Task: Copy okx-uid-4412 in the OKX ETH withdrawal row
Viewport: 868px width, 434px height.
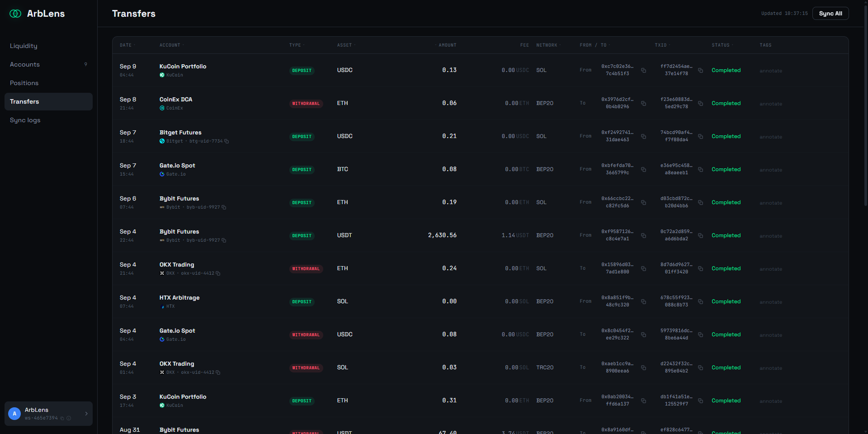Action: pyautogui.click(x=218, y=273)
